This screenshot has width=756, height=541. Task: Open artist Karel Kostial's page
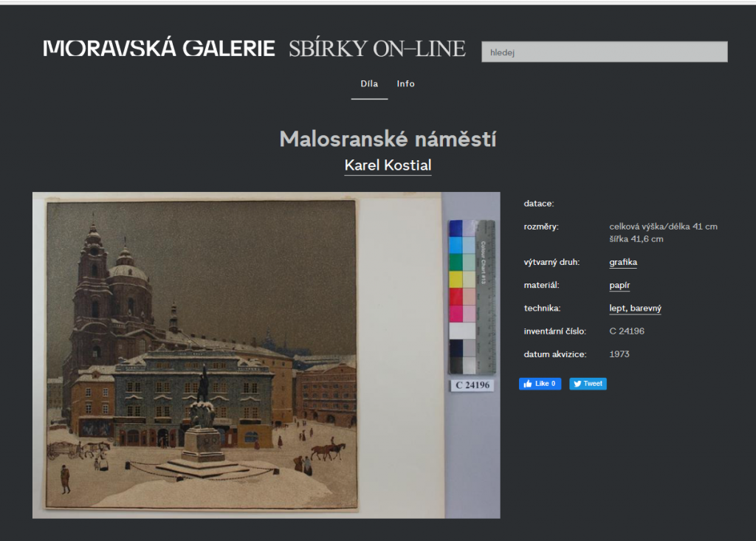pyautogui.click(x=388, y=165)
